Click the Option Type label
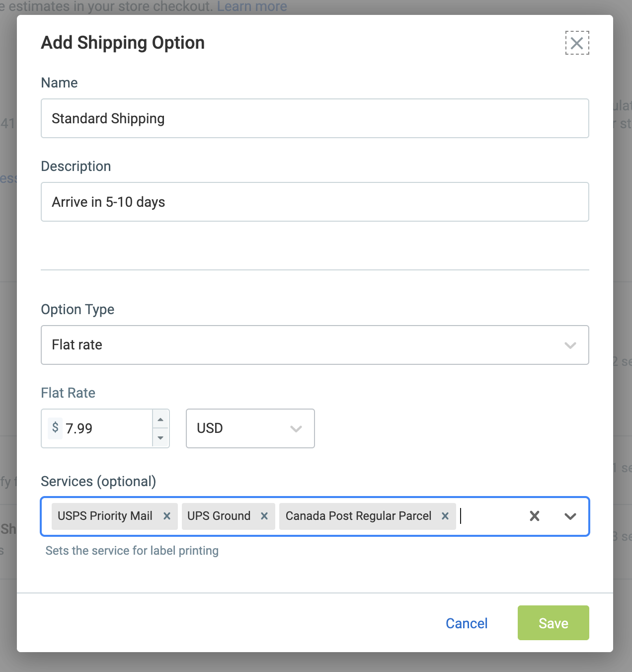 pyautogui.click(x=78, y=309)
